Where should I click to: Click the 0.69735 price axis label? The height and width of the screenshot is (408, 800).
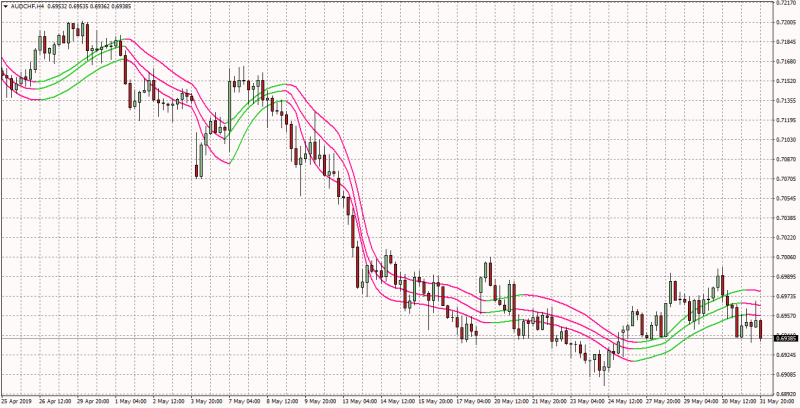click(x=786, y=296)
